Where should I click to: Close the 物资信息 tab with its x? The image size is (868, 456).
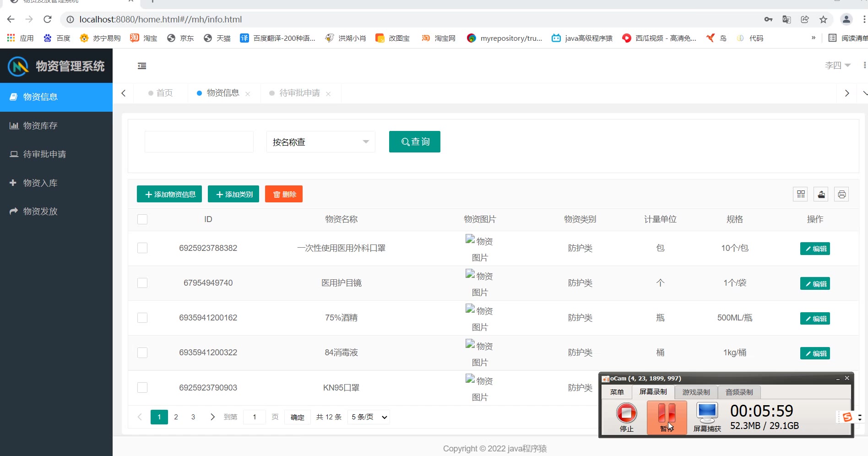[x=248, y=93]
